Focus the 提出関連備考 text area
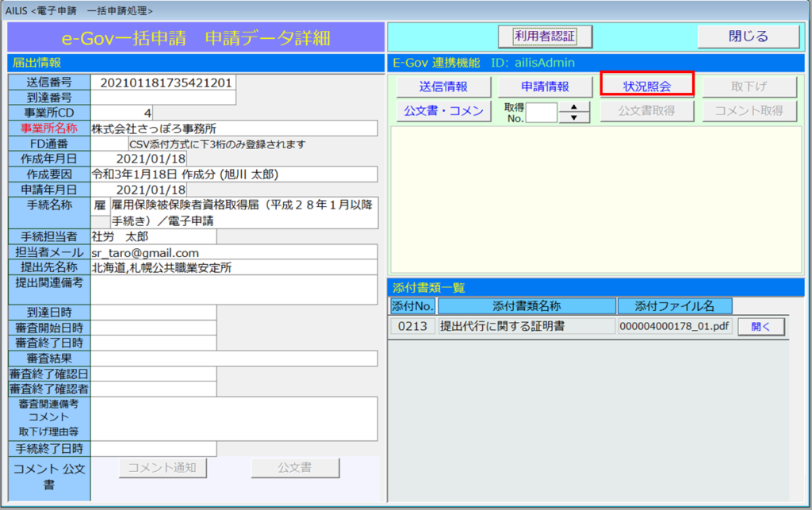Screen dimensions: 812x510 [233, 290]
